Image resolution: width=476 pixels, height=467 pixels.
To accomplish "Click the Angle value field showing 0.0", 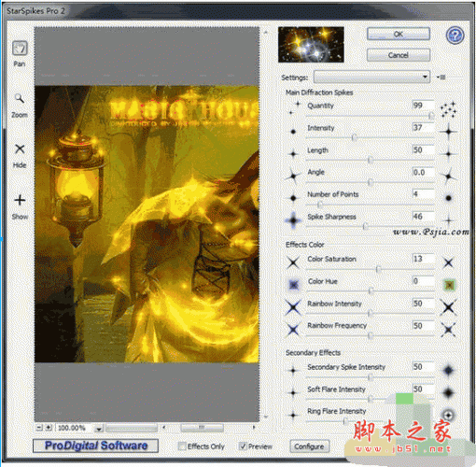I will (x=423, y=172).
